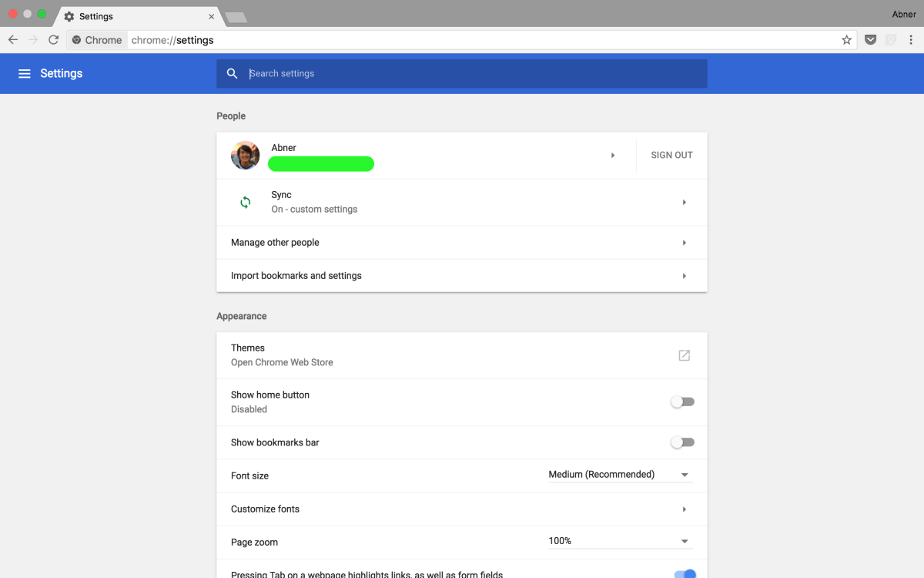Expand the Manage other people arrow
The height and width of the screenshot is (578, 924).
[684, 243]
